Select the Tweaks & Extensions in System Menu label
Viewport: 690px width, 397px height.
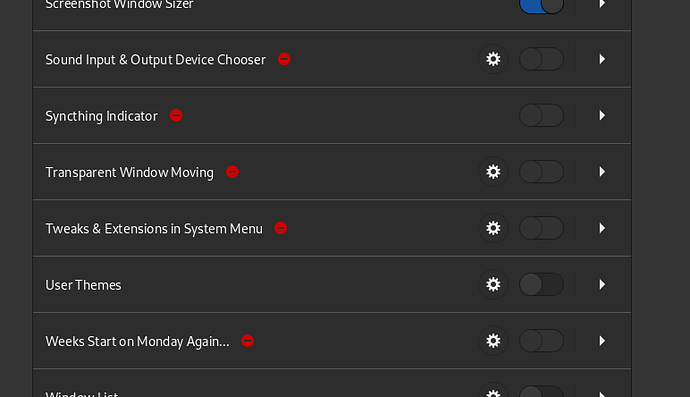point(154,229)
